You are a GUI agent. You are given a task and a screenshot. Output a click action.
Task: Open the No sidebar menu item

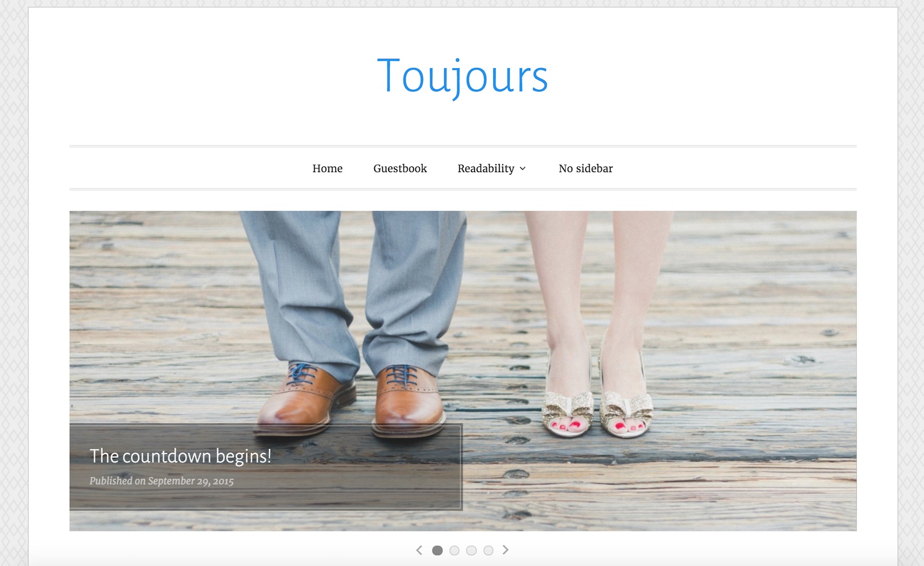coord(586,169)
